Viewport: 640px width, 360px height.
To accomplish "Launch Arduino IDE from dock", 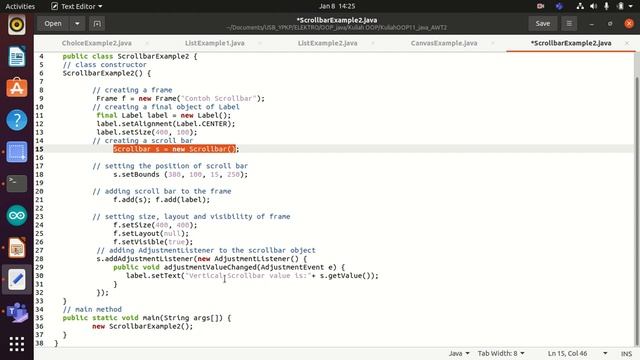I will (x=17, y=216).
